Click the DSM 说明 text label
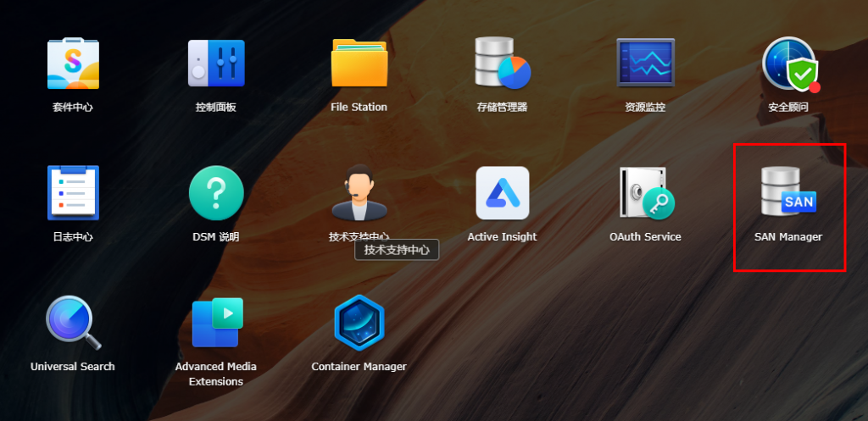The height and width of the screenshot is (421, 868). [x=216, y=237]
